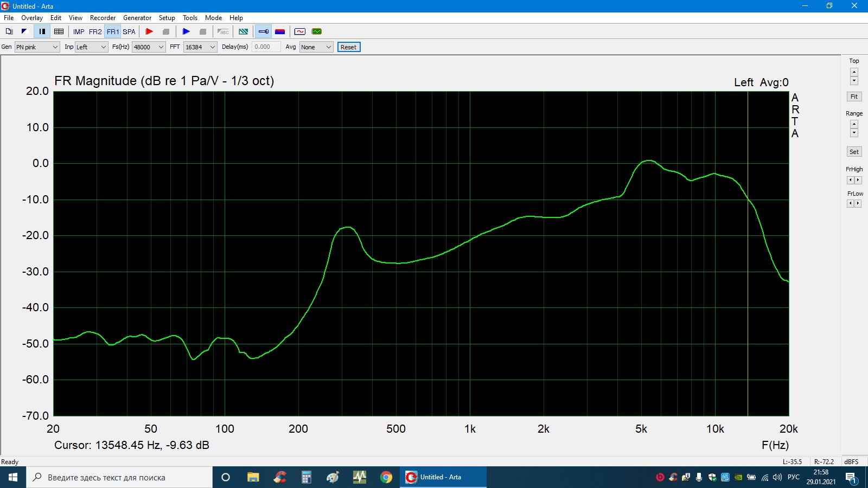This screenshot has height=488, width=868.
Task: Increase Top with the up arrow
Action: (x=854, y=72)
